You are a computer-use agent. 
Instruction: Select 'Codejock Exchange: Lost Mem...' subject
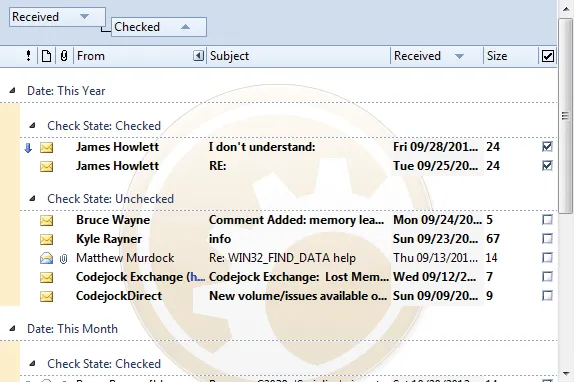point(299,277)
